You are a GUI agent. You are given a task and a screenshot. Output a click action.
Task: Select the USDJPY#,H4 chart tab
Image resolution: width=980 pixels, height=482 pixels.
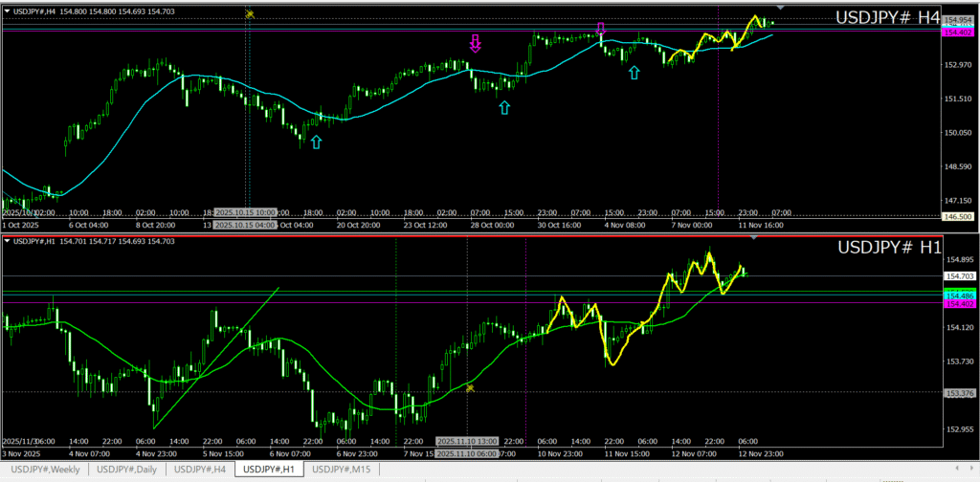[x=200, y=469]
